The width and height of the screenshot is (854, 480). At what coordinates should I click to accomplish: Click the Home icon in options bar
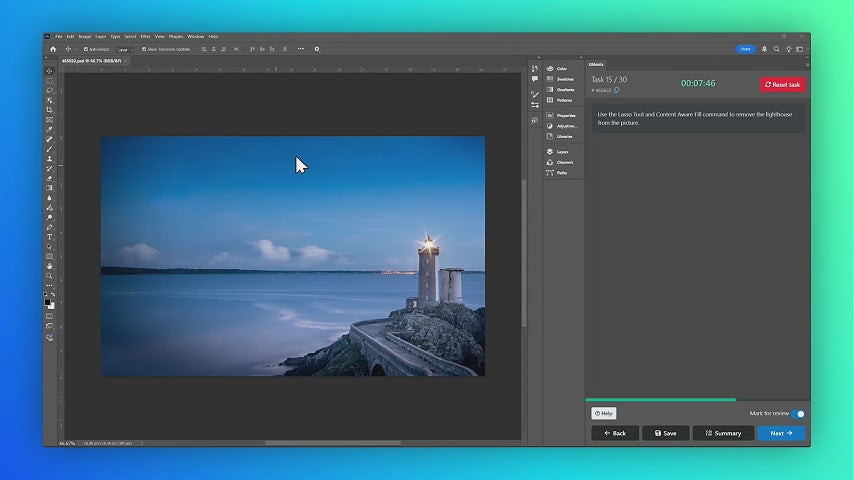(52, 49)
